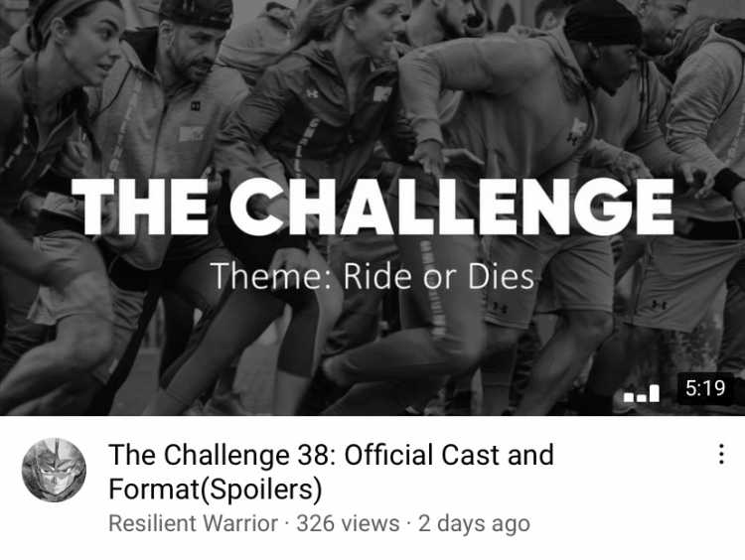
Task: Open the three-dot more options menu
Action: (721, 454)
